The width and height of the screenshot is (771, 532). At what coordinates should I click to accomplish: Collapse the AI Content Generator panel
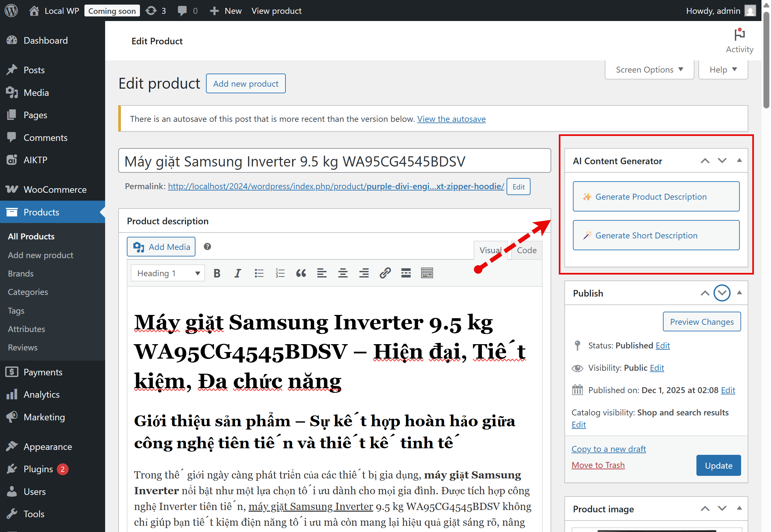739,161
